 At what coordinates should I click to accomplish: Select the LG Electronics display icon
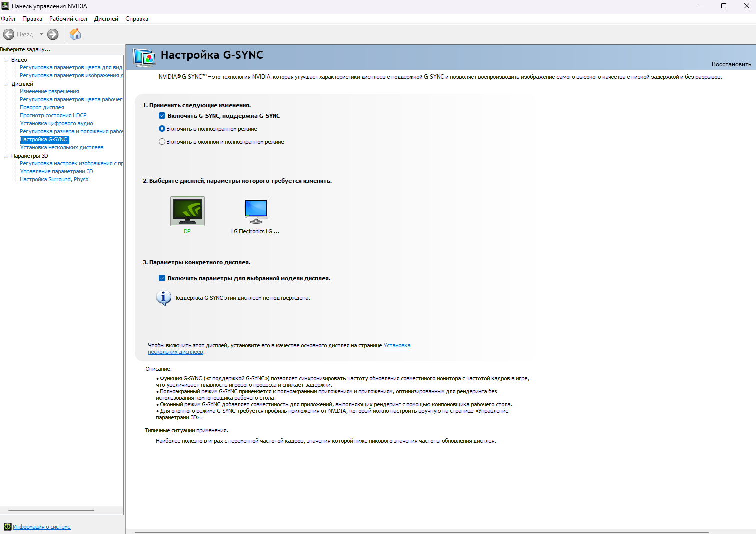click(256, 211)
